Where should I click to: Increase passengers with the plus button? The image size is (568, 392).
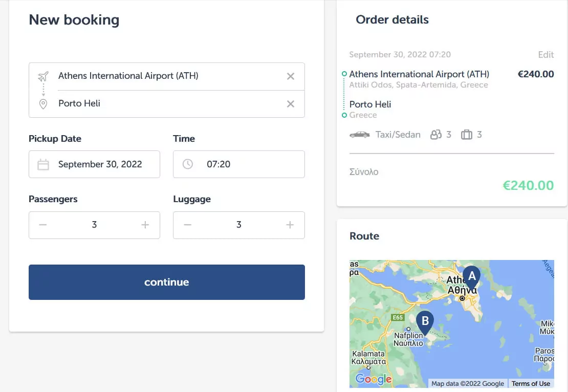[x=145, y=225]
